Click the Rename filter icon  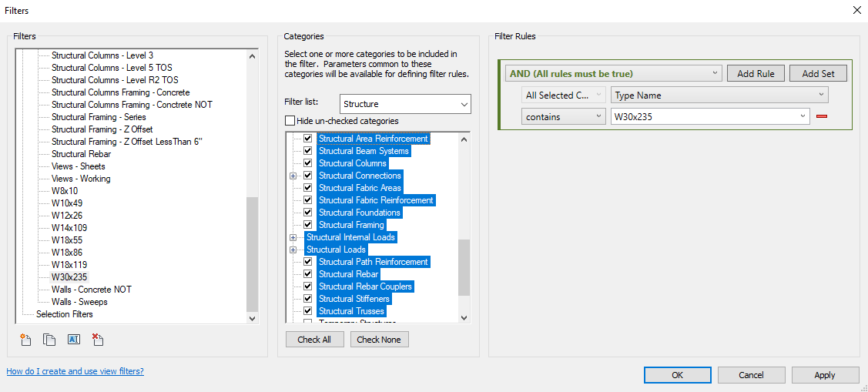click(74, 340)
